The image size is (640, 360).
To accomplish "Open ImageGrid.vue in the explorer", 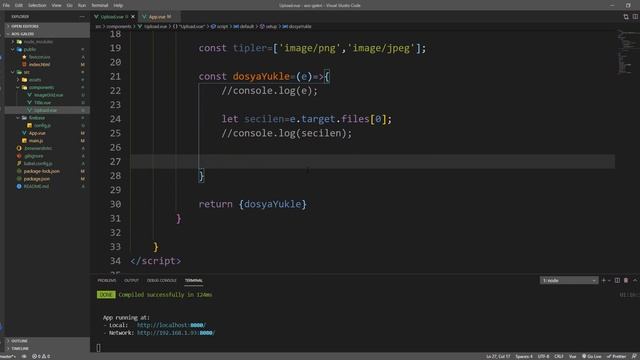I will click(x=48, y=95).
